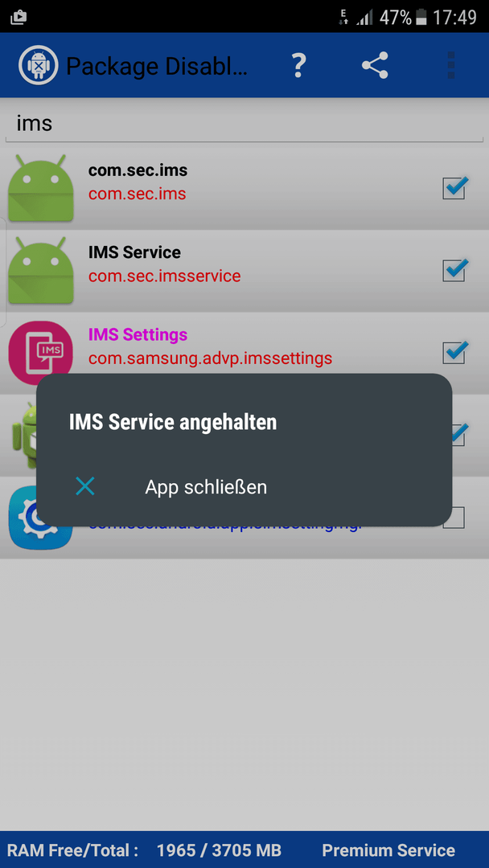The image size is (489, 868).
Task: Open the three-dot overflow menu
Action: (x=450, y=65)
